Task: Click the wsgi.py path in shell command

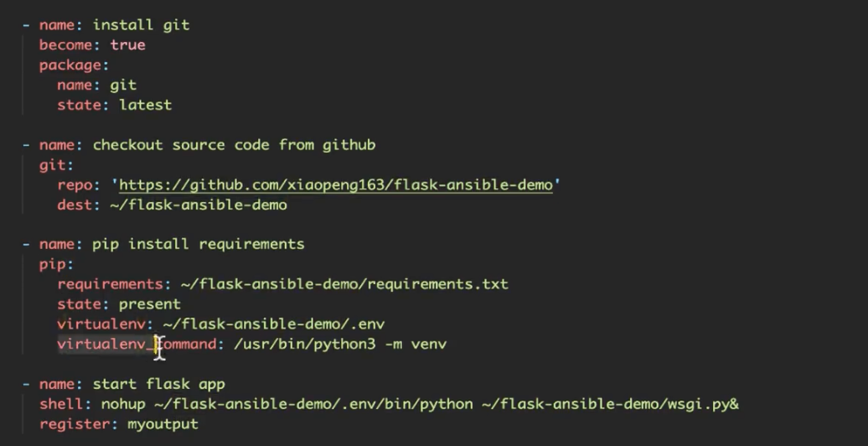Action: 610,404
